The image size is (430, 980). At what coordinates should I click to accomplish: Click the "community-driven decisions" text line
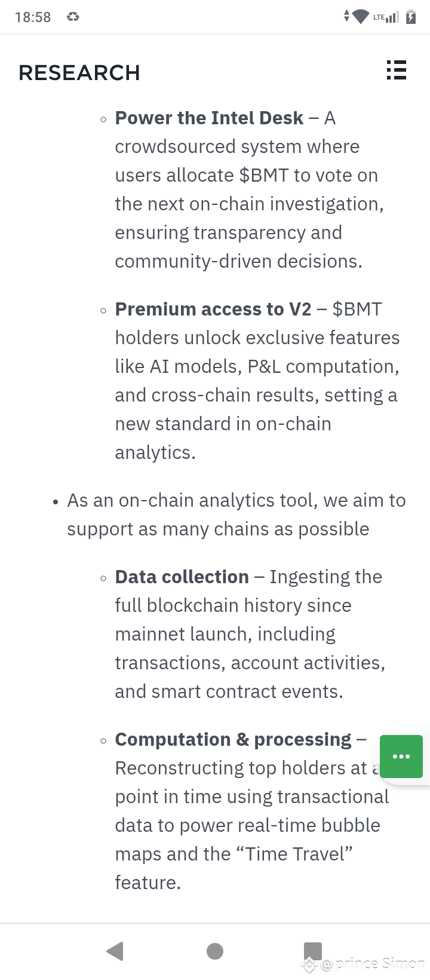pyautogui.click(x=238, y=262)
